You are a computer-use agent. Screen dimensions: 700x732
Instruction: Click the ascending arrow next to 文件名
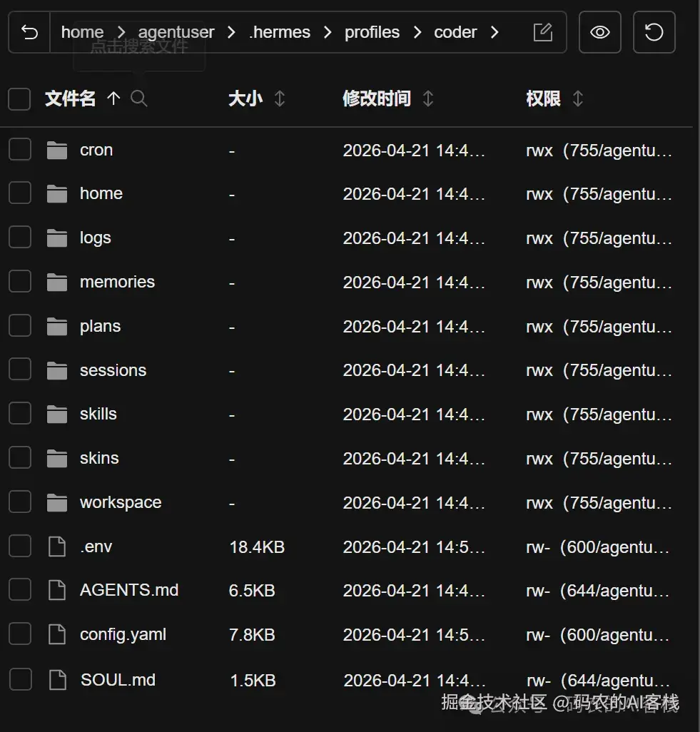click(114, 98)
